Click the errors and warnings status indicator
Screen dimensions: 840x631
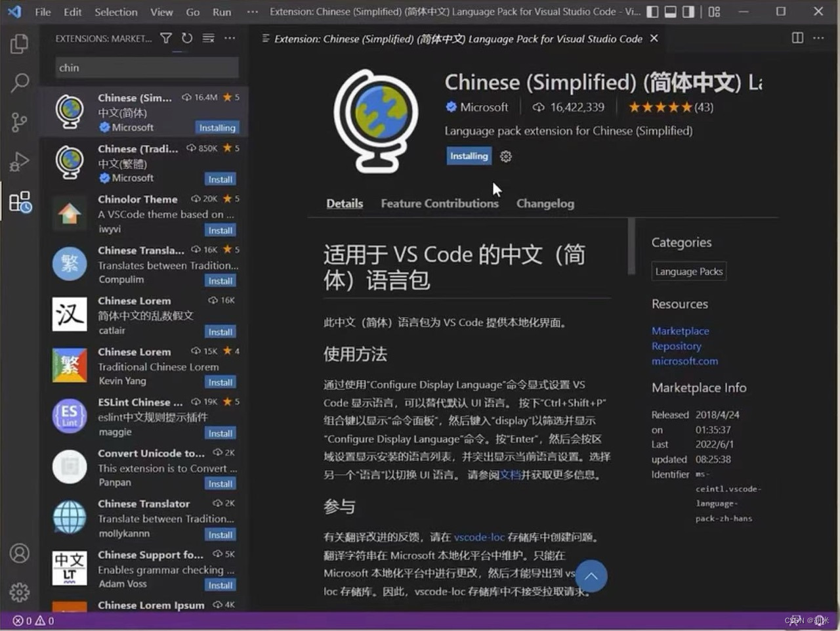(x=33, y=620)
